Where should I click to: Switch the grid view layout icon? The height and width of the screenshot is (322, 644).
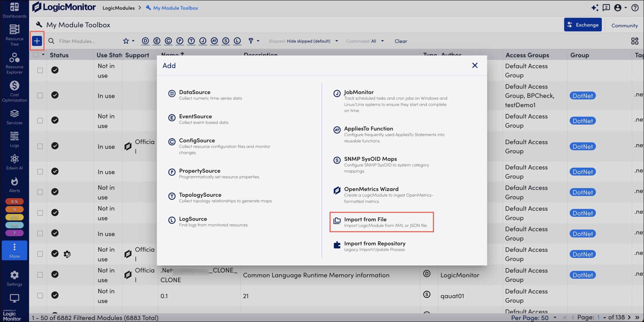635,41
